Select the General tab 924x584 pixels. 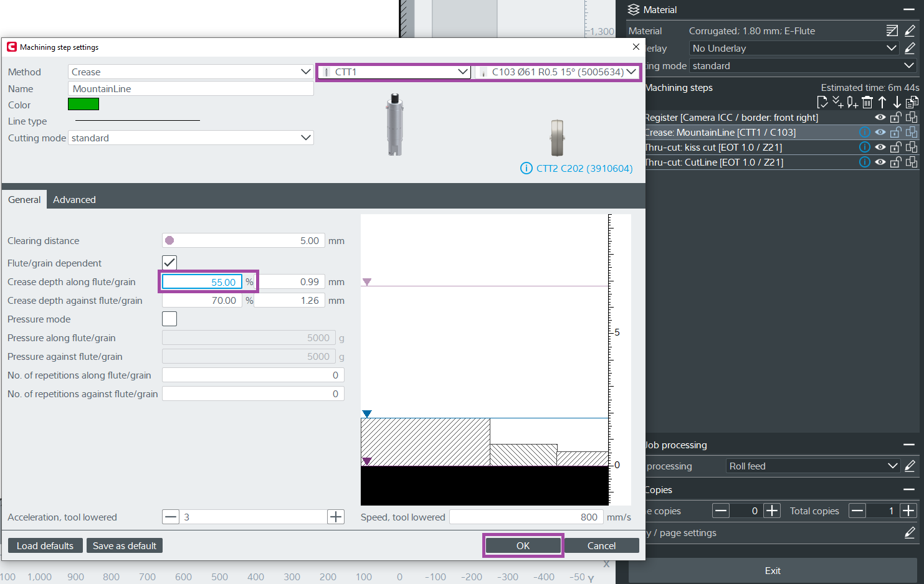pyautogui.click(x=24, y=200)
